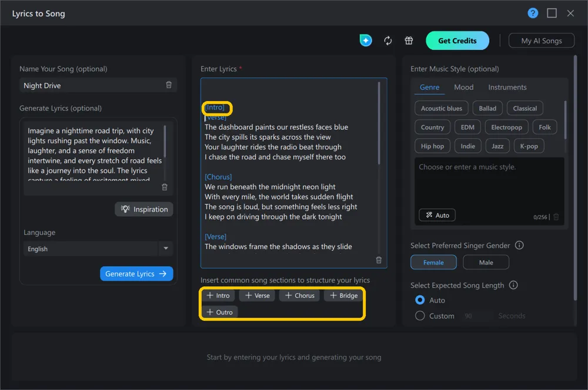Insert a Chorus section
This screenshot has width=588, height=390.
coord(300,295)
